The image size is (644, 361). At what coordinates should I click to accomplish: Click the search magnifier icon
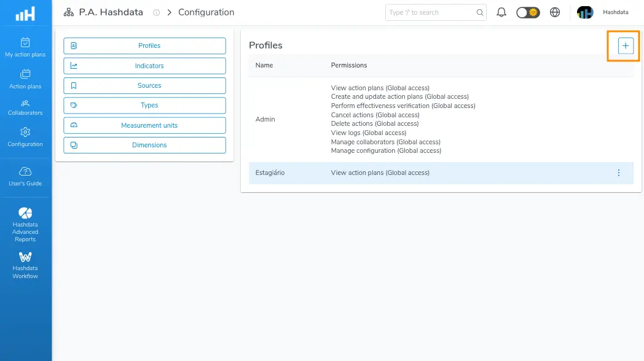point(480,12)
